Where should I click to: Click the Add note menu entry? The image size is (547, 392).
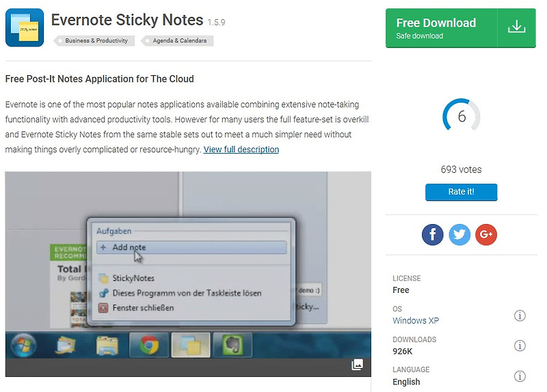tap(191, 247)
